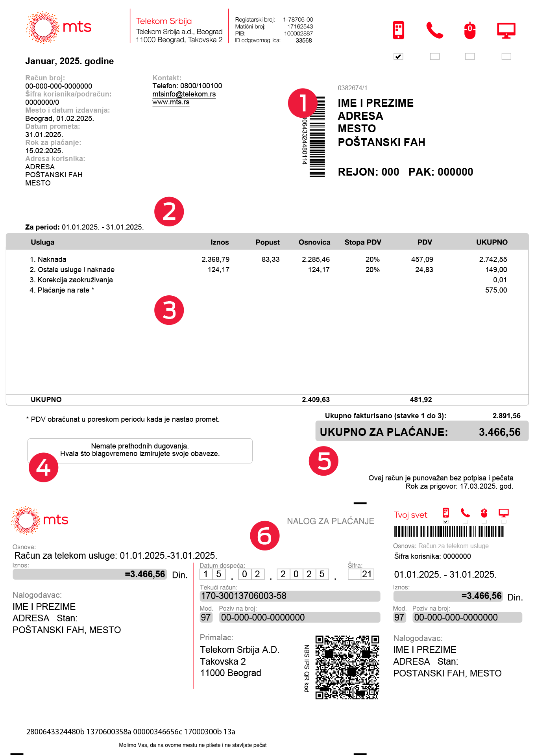The width and height of the screenshot is (534, 756).
Task: Check the box under telephone handset icon
Action: [434, 56]
